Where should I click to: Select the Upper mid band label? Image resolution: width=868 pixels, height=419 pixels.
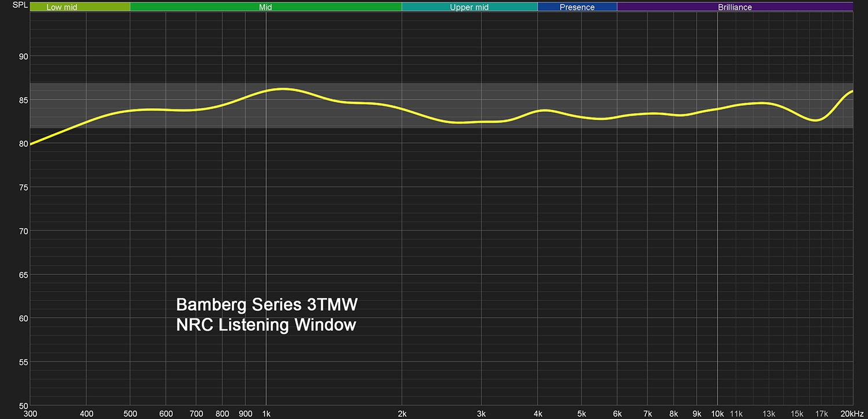point(469,8)
